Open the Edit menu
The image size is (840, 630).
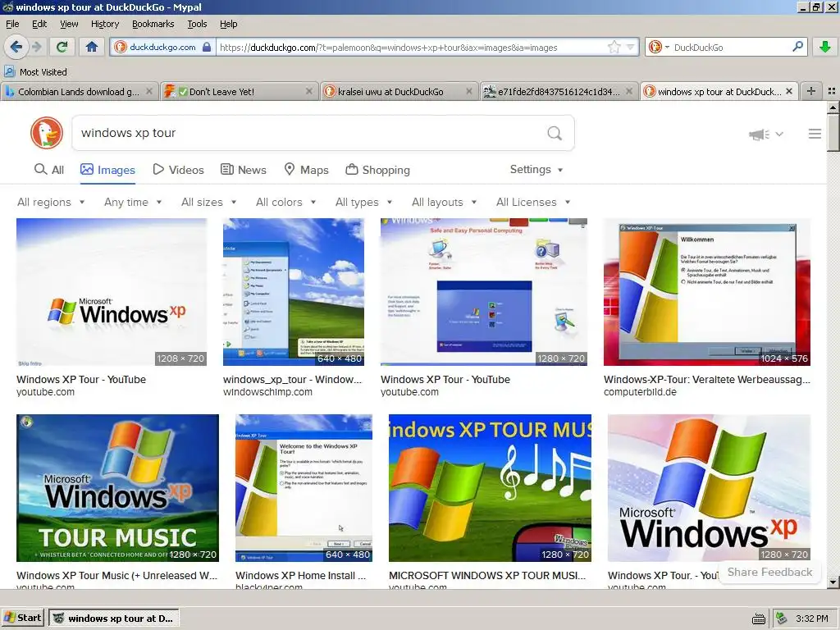39,24
